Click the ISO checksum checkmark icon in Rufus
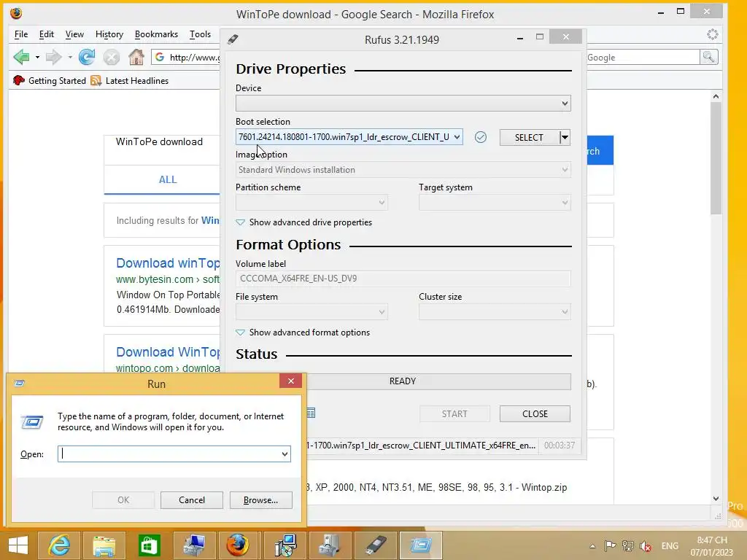This screenshot has height=560, width=747. pyautogui.click(x=481, y=137)
